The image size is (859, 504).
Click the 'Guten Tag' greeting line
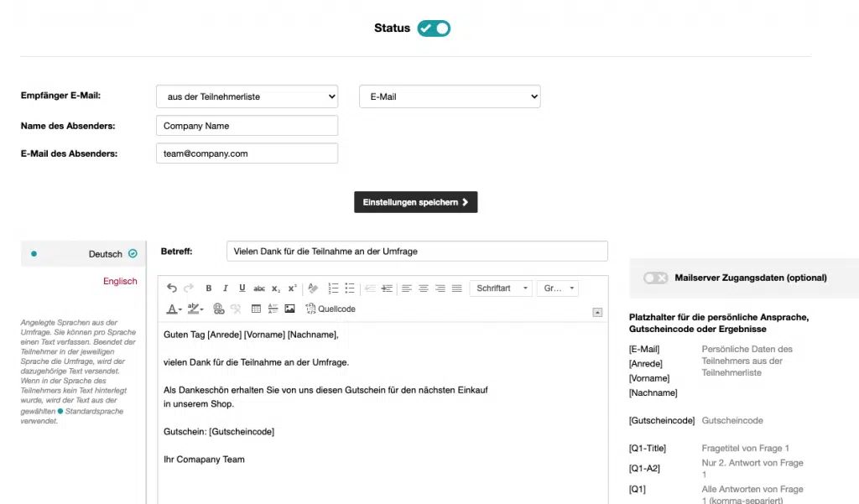251,335
